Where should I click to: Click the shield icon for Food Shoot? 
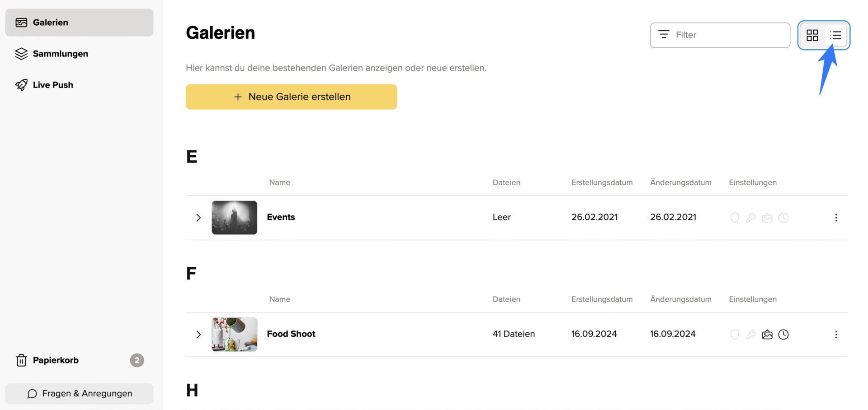click(735, 335)
